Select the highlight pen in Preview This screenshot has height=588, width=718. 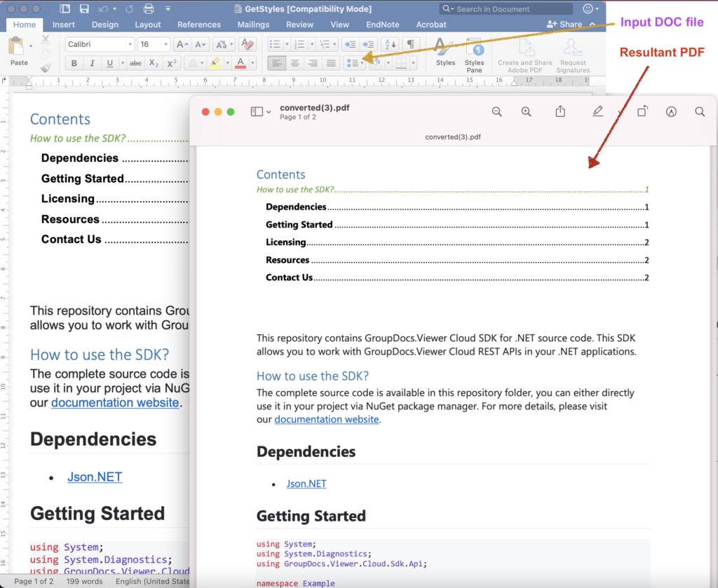597,111
